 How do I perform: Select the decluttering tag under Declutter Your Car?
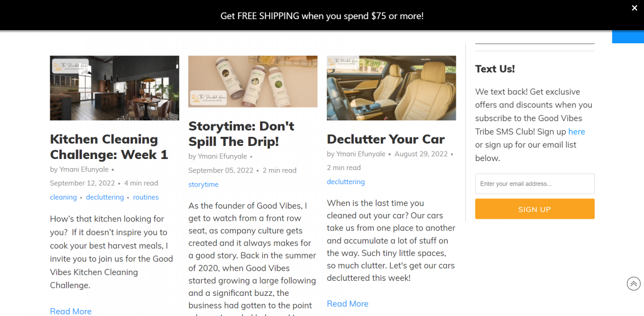click(x=346, y=182)
